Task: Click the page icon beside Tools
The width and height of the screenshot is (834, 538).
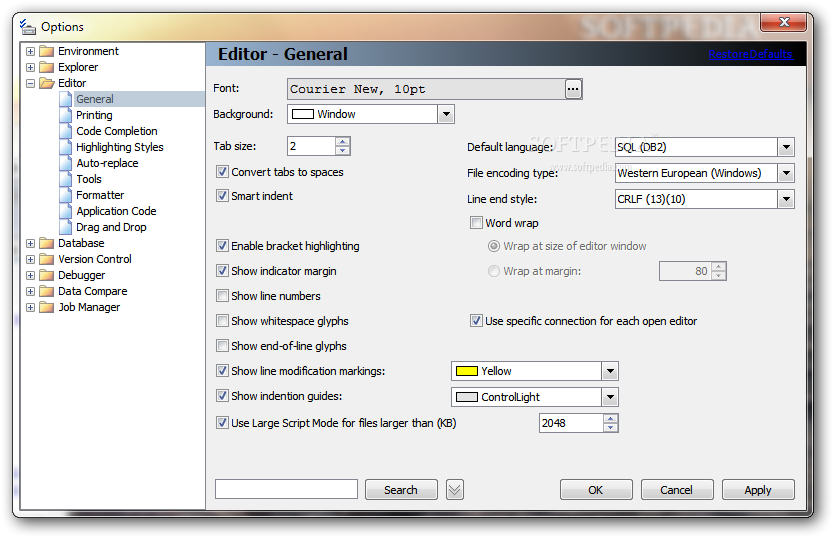Action: click(x=66, y=179)
